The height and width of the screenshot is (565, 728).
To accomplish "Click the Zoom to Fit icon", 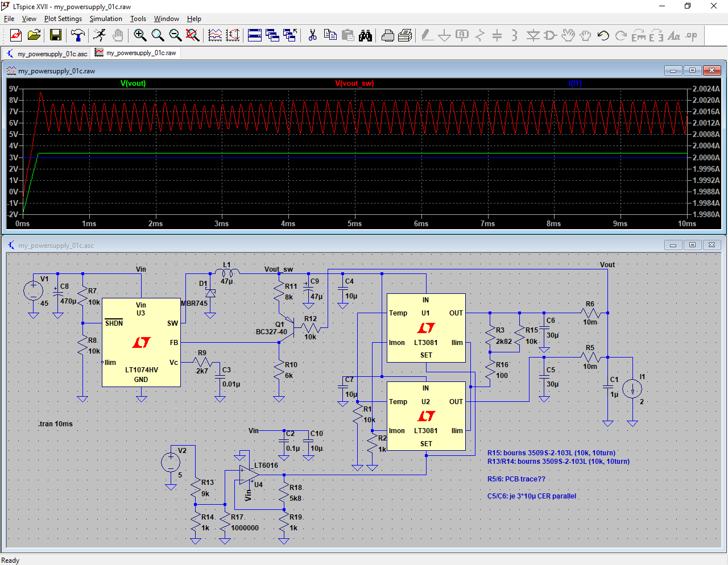I will click(193, 35).
